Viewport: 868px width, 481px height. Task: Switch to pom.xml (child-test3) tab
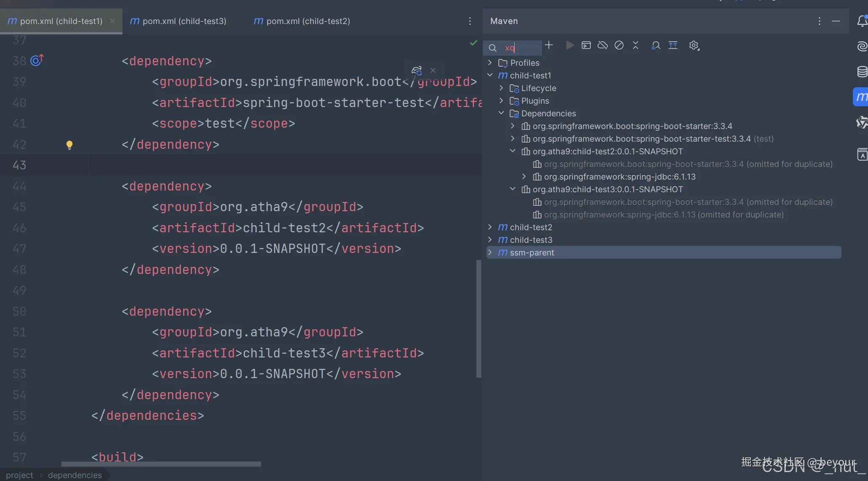(x=184, y=21)
